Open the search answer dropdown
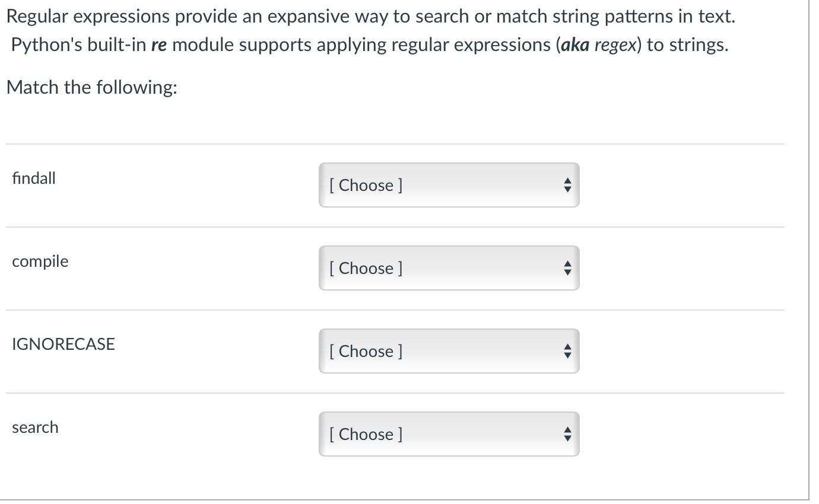 pyautogui.click(x=449, y=434)
